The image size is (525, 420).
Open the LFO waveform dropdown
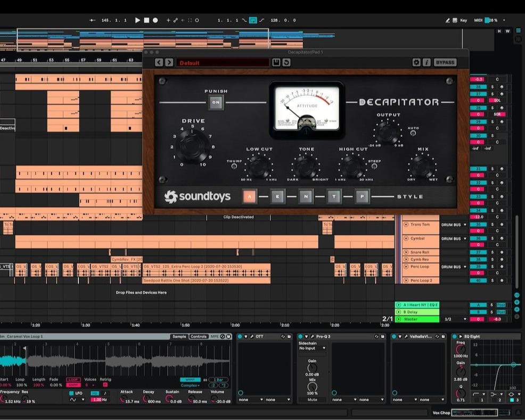click(77, 400)
